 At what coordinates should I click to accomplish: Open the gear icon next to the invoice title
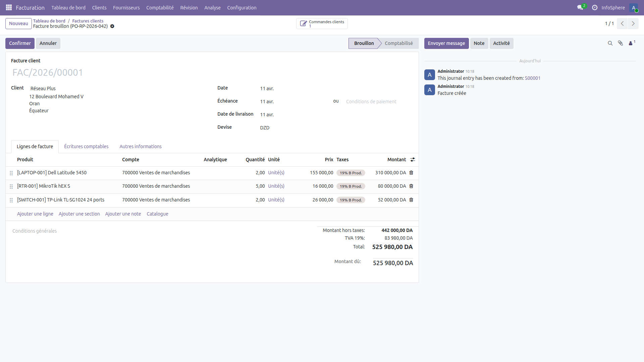pyautogui.click(x=112, y=26)
